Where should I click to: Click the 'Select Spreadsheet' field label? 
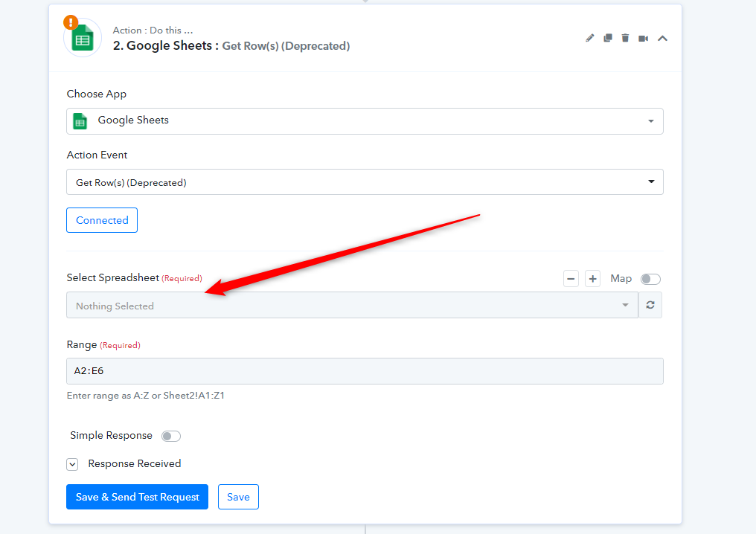(113, 277)
